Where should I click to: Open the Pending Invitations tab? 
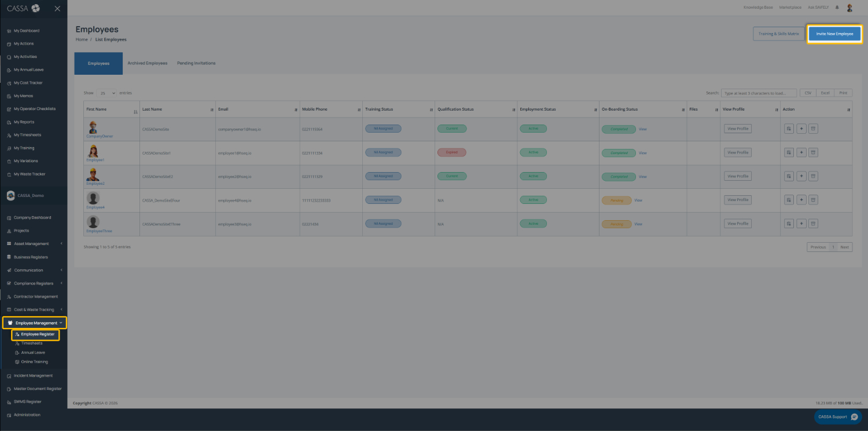coord(196,63)
